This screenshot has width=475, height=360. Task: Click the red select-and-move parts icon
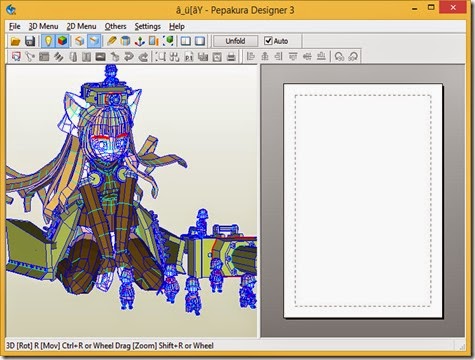[x=16, y=57]
